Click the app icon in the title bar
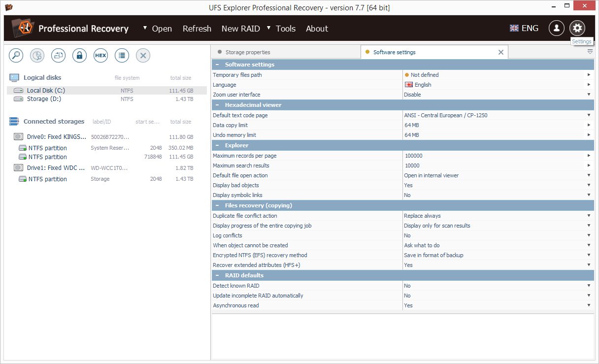Viewport: 599px width, 364px height. [x=8, y=7]
